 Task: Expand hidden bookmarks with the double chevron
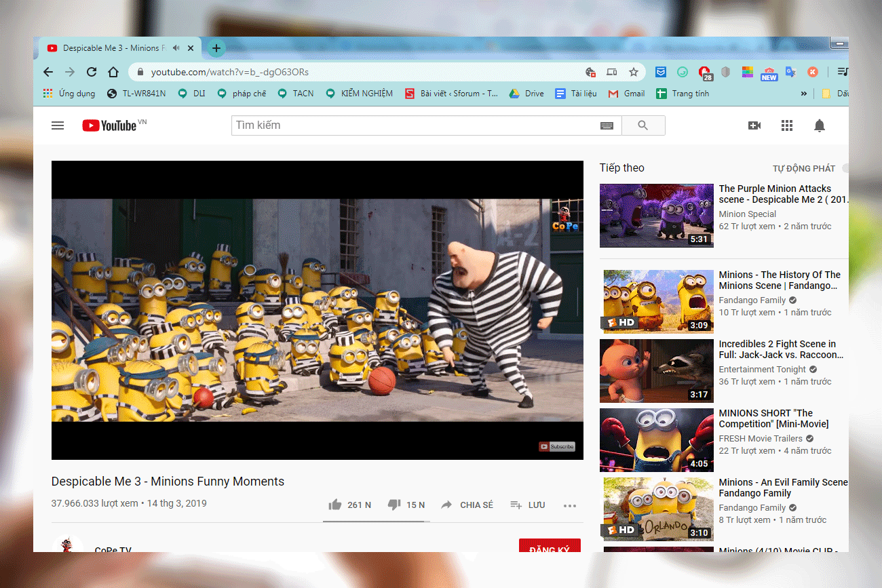(804, 94)
